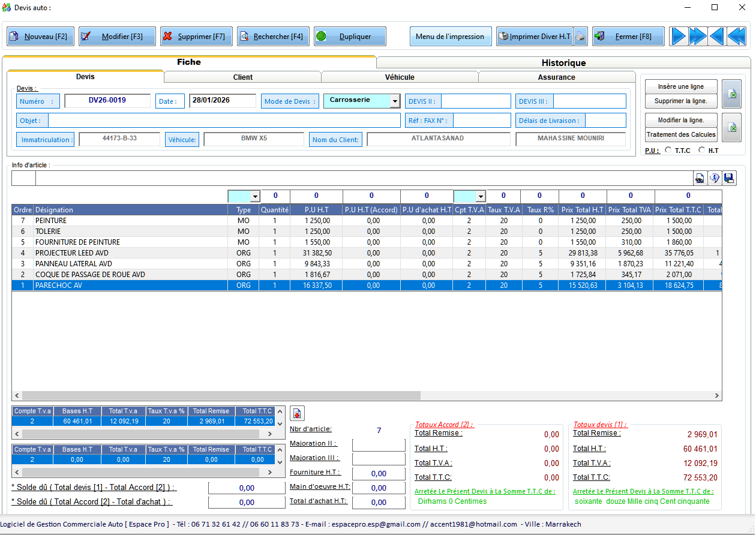This screenshot has height=535, width=756.
Task: Click the blue floppy disk save icon in Info d'article
Action: 729,178
